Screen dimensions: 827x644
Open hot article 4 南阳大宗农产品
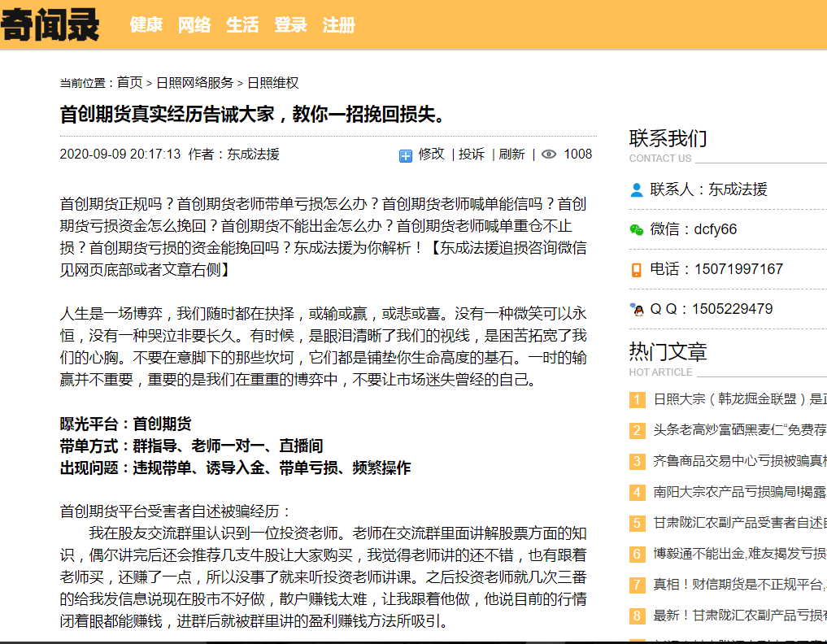[x=740, y=492]
